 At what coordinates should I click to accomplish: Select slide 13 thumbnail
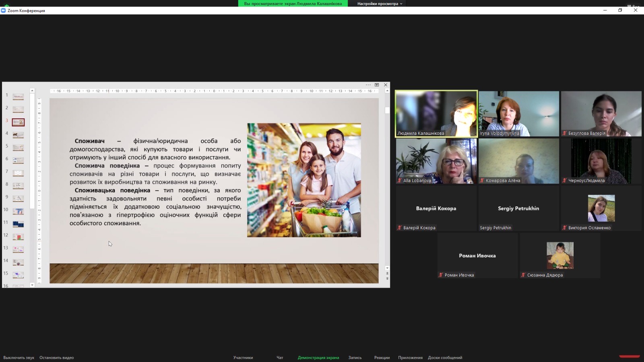point(18,249)
